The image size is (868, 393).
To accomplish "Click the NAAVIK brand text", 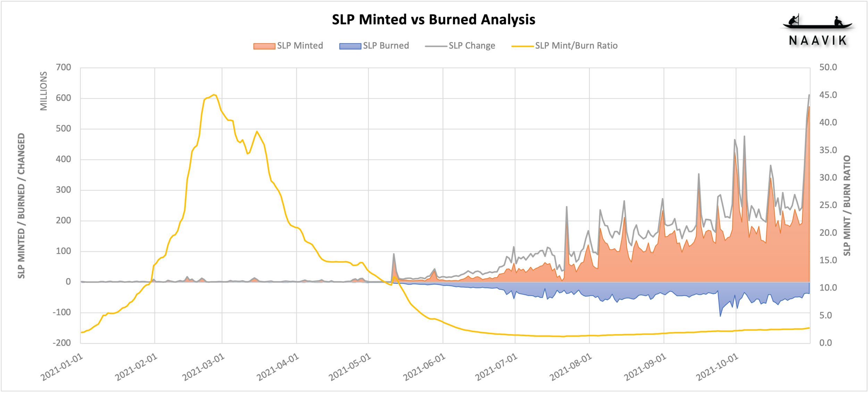I will pos(818,41).
